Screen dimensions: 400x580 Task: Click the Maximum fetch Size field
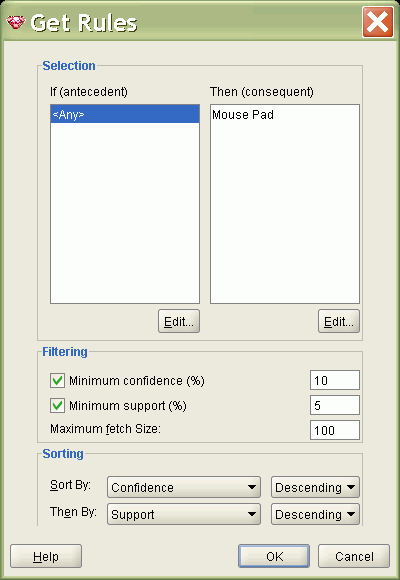[x=335, y=430]
